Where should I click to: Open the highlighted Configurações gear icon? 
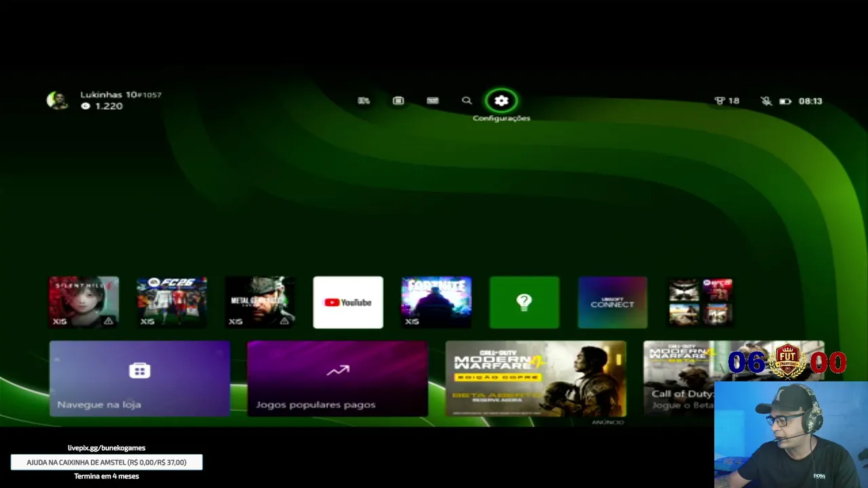point(501,101)
